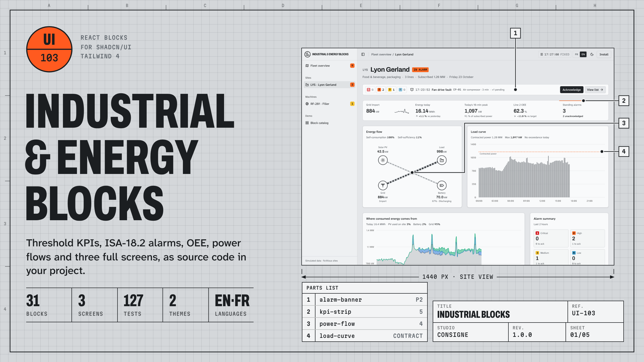
Task: Click the Acknowledge button
Action: (572, 90)
